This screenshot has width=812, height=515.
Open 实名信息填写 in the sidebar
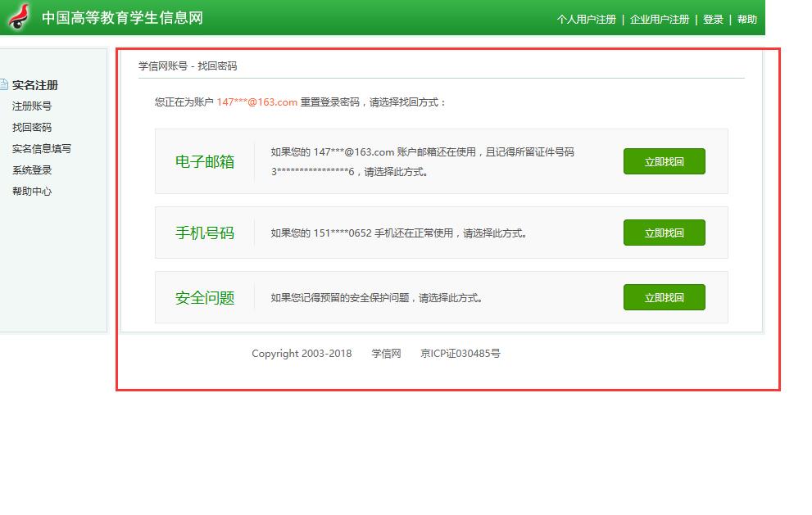click(x=42, y=148)
